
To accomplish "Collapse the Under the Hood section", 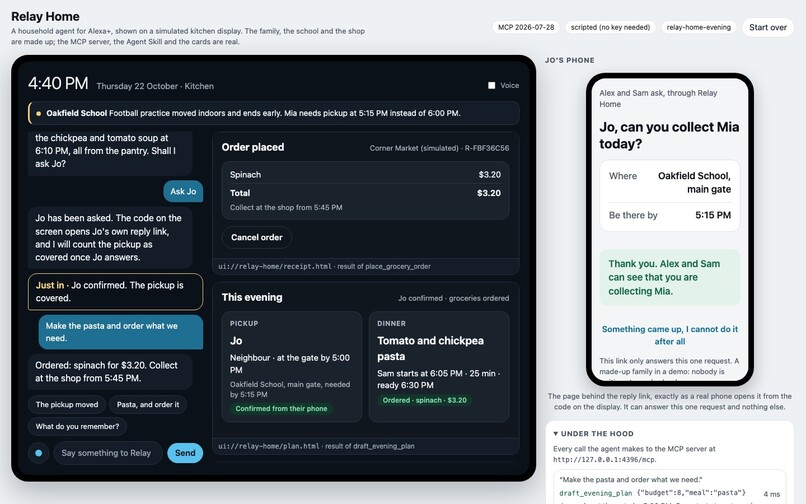I will (594, 434).
